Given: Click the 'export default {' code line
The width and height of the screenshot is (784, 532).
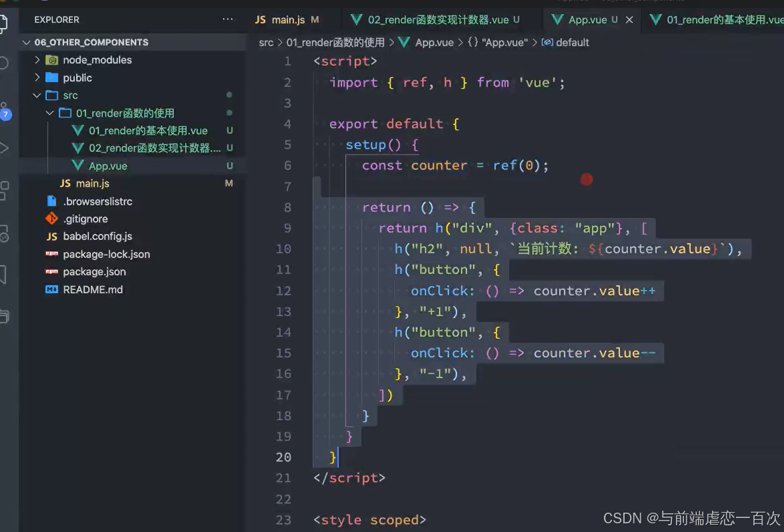Looking at the screenshot, I should click(x=394, y=124).
